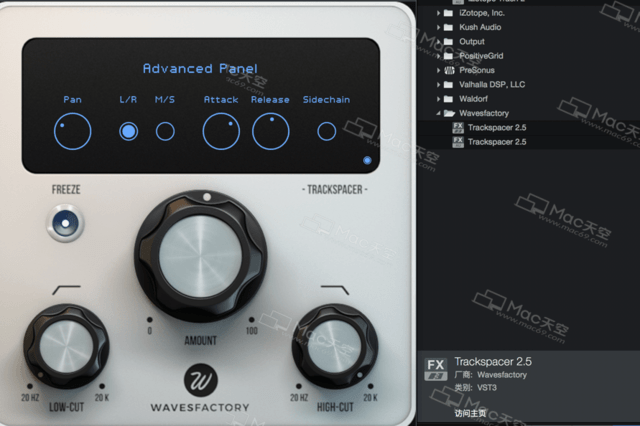Click the 厂商: Wavesfactory text
640x426 pixels.
(x=491, y=375)
